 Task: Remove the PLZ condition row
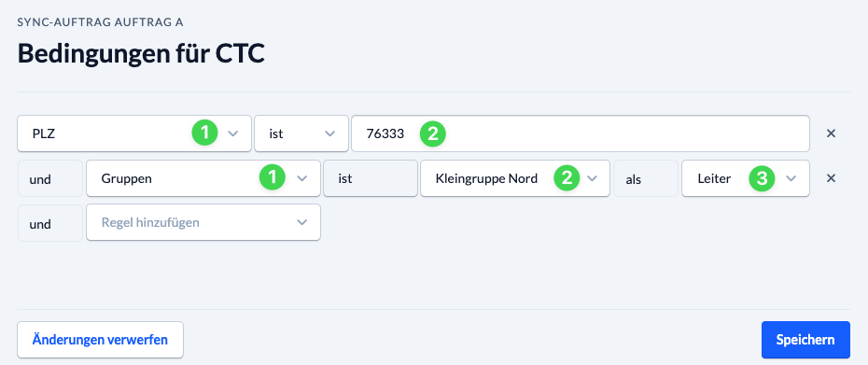(x=831, y=133)
